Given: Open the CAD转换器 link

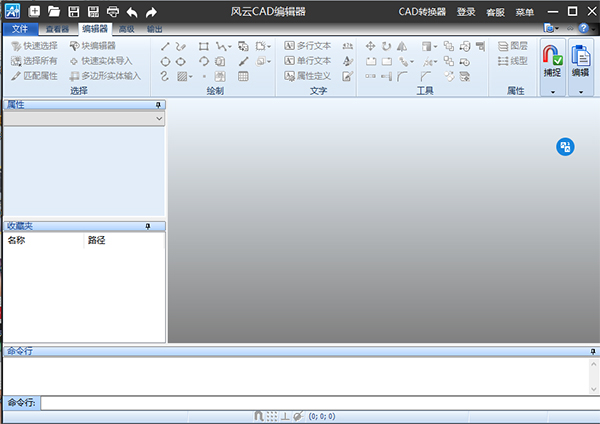Looking at the screenshot, I should click(x=424, y=11).
